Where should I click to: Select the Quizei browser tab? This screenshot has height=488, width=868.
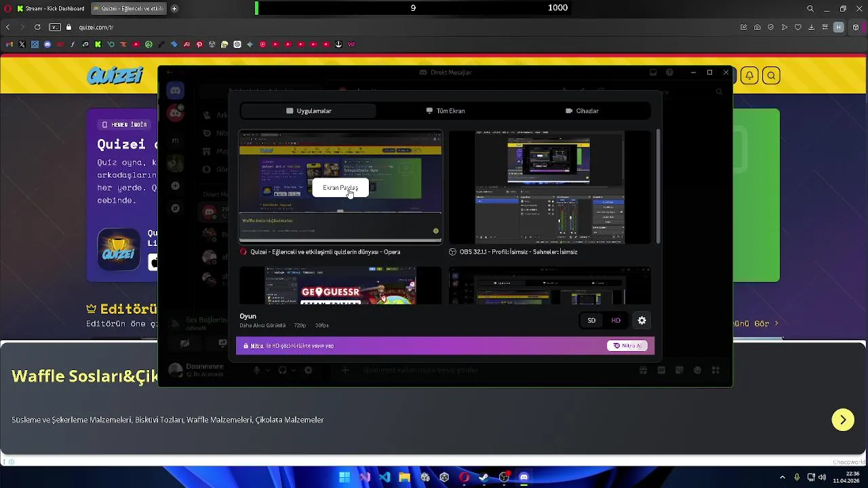(127, 9)
